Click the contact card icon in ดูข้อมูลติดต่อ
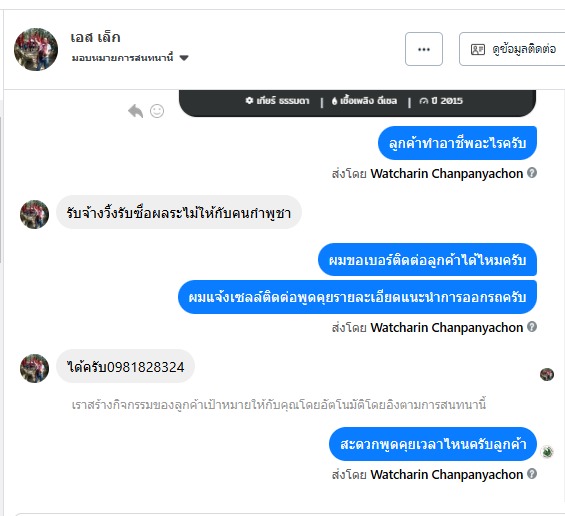 [x=478, y=49]
